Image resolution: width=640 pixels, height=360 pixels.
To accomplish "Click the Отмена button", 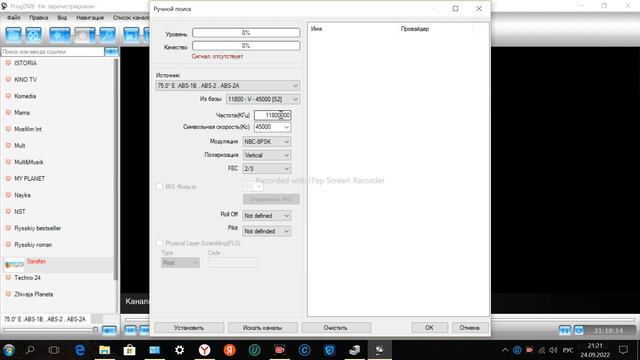I will point(470,328).
